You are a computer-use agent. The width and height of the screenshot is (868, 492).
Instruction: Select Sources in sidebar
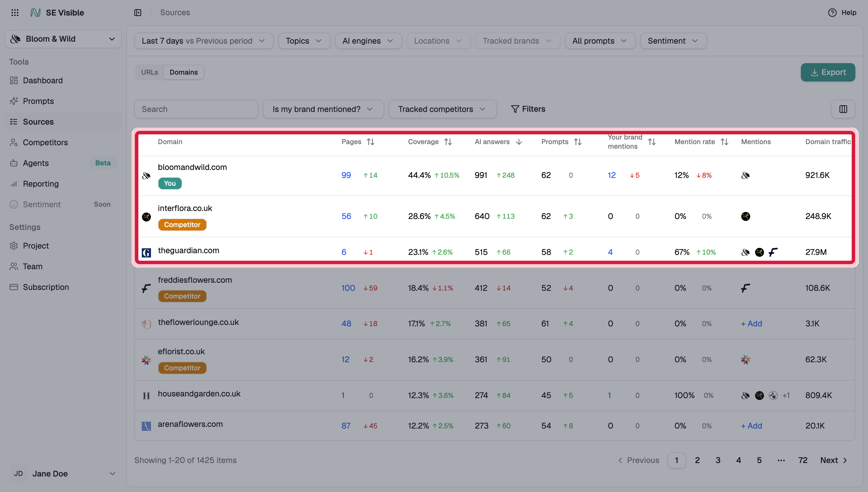pyautogui.click(x=63, y=122)
